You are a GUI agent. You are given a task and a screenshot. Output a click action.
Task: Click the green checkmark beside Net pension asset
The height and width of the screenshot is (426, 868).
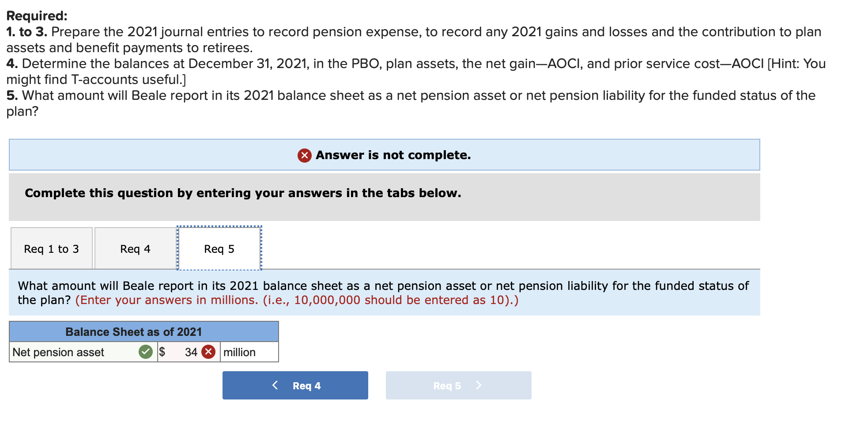[x=146, y=352]
